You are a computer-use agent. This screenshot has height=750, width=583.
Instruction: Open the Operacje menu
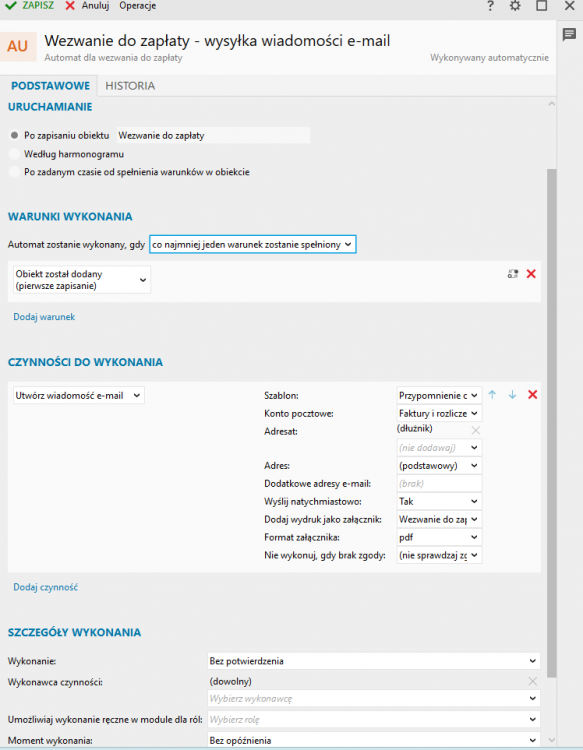point(138,6)
